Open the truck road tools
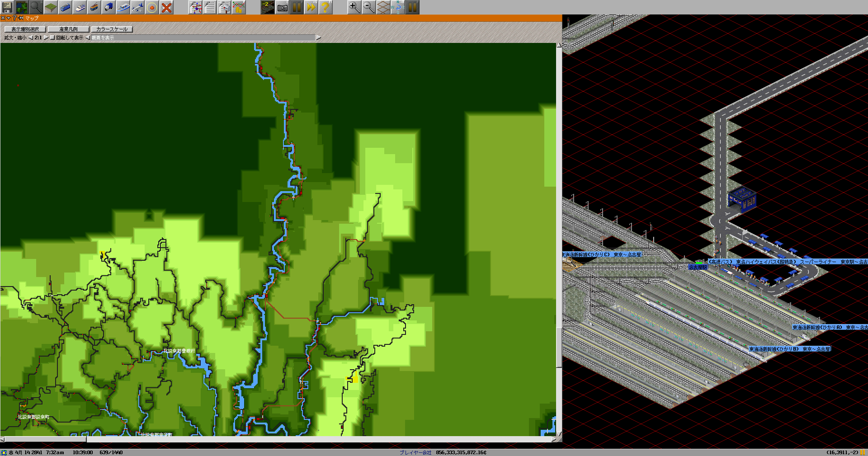The image size is (868, 456). coord(108,7)
